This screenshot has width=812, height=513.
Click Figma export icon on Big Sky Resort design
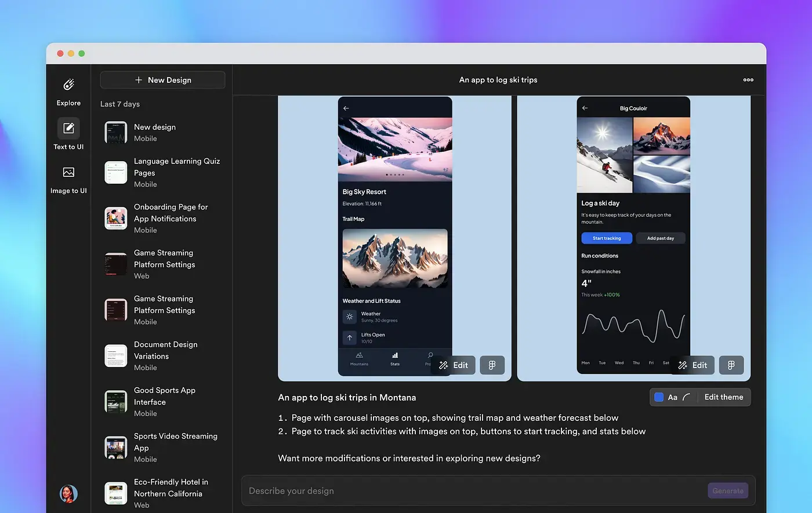(x=492, y=365)
